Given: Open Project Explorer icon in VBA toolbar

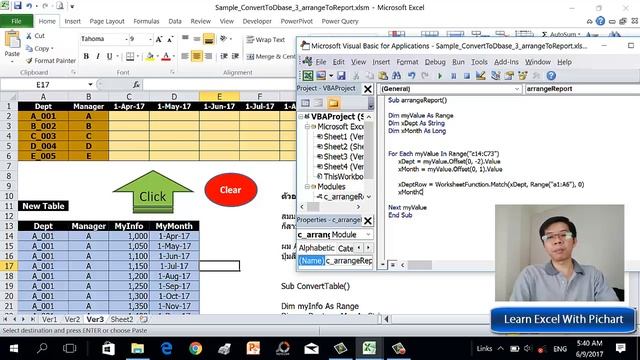Looking at the screenshot, I should coord(496,76).
